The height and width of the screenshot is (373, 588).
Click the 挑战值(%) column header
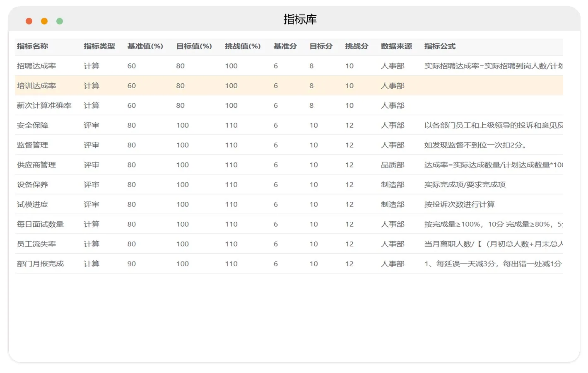click(x=243, y=46)
